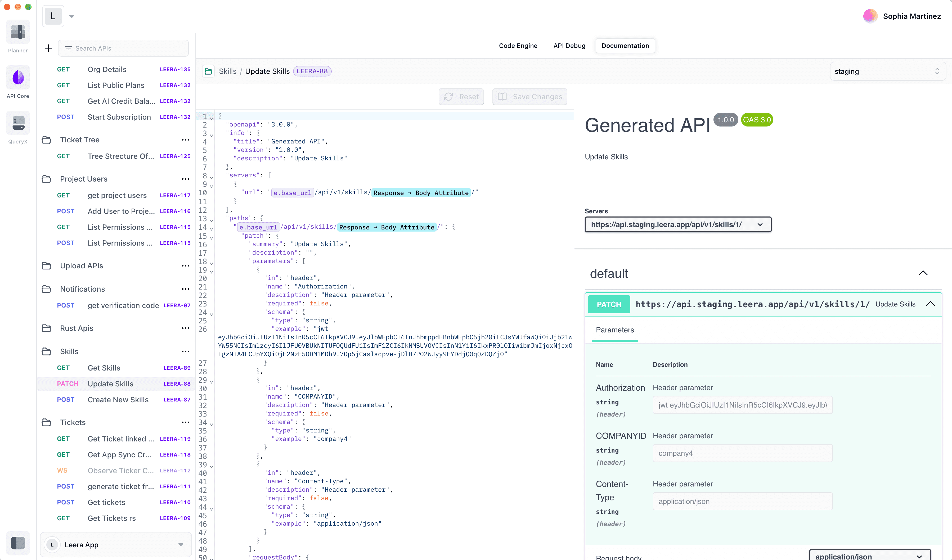Select the Documentation tab
This screenshot has width=952, height=560.
(x=625, y=46)
